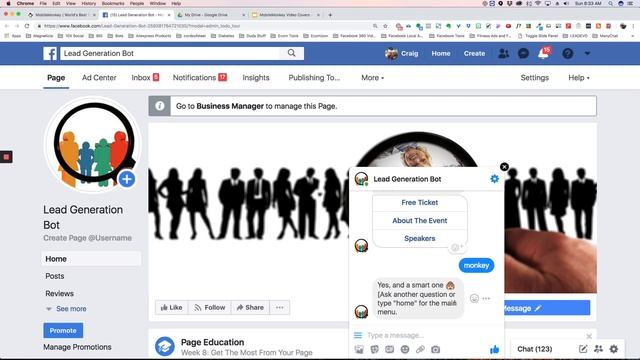Click Create in the blue header
The image size is (640, 360).
pyautogui.click(x=474, y=53)
